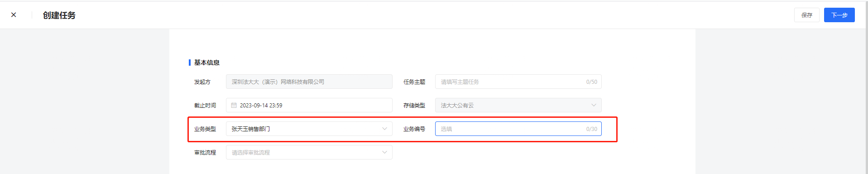Click the 截止时间 field label
This screenshot has height=174, width=868.
pyautogui.click(x=205, y=105)
